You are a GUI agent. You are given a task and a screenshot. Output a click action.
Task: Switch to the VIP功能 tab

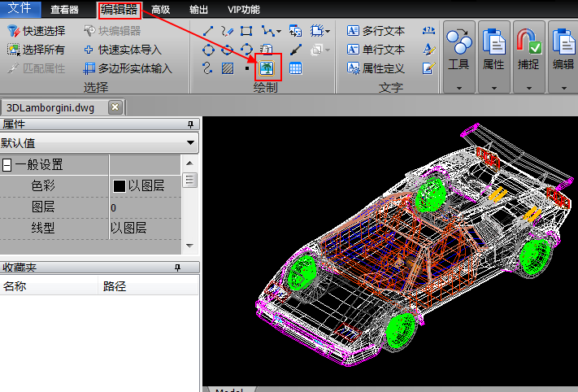pyautogui.click(x=244, y=10)
